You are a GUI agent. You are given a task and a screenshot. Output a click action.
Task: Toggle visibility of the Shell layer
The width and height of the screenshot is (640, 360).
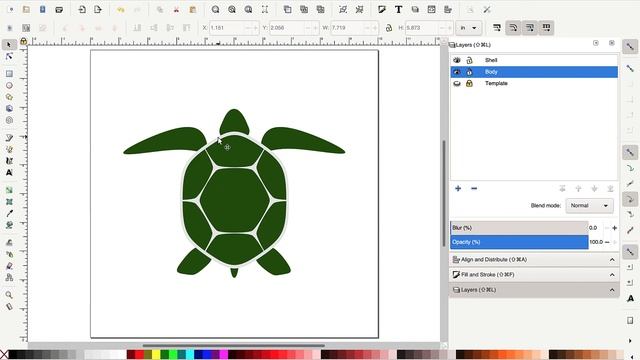pyautogui.click(x=457, y=60)
